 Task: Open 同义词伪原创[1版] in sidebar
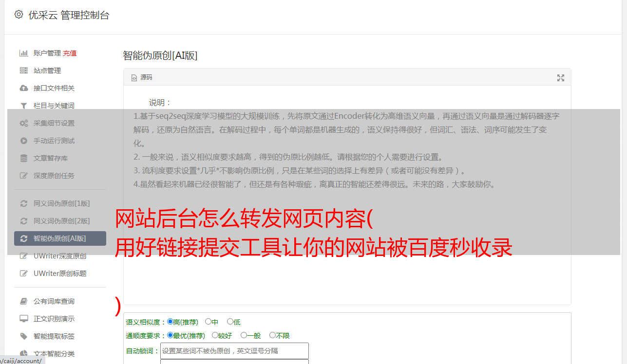60,203
